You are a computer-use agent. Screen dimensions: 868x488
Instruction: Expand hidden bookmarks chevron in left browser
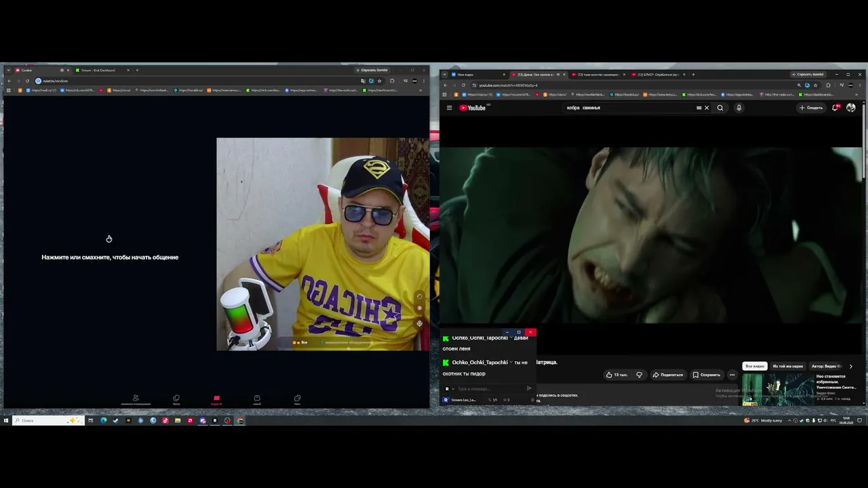(x=420, y=90)
